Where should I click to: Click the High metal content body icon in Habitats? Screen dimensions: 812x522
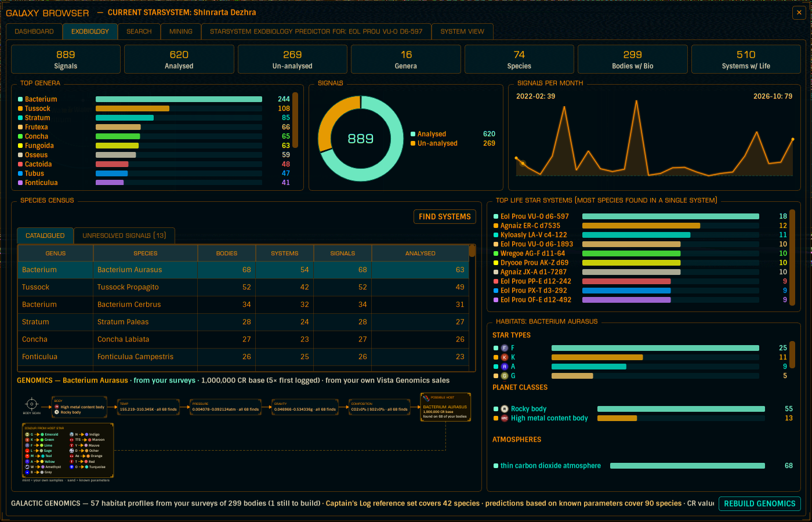(505, 418)
